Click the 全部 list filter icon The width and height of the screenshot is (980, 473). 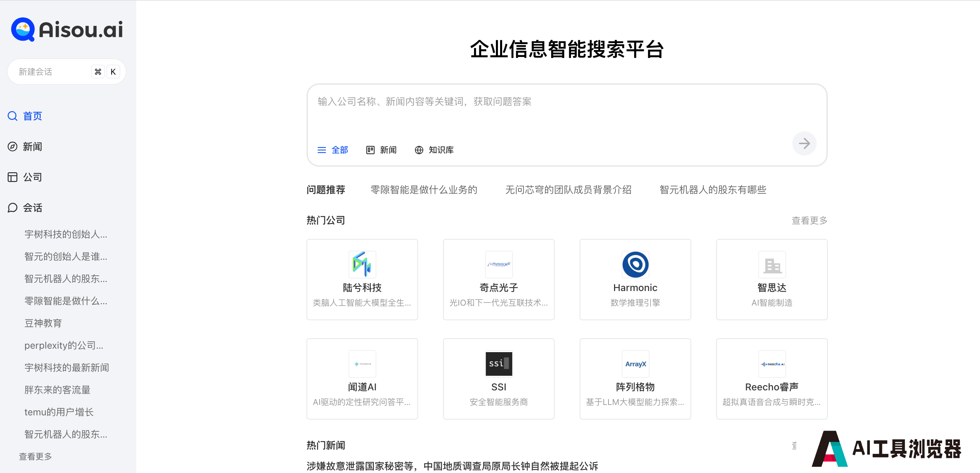coord(322,150)
